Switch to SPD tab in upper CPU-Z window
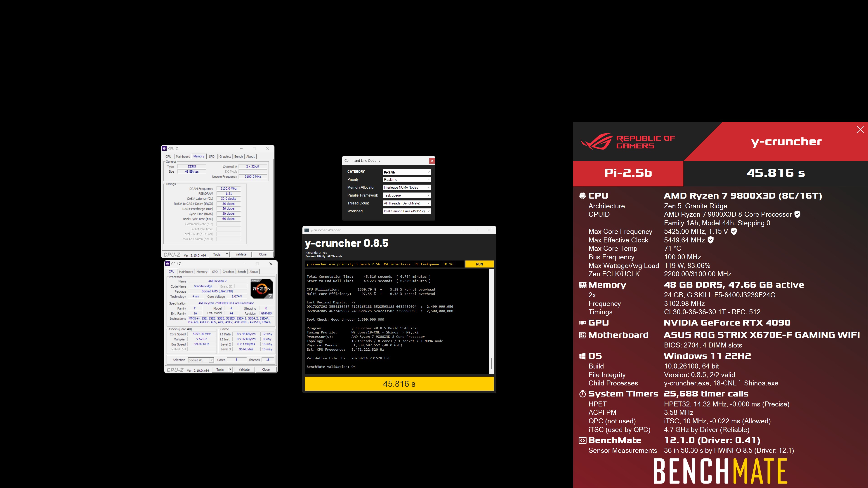 (212, 157)
